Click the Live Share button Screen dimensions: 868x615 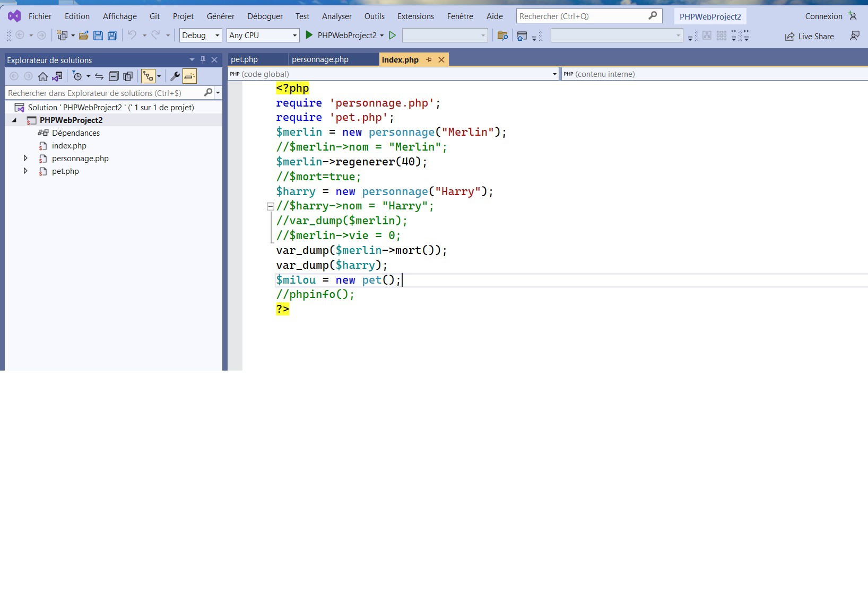click(x=810, y=36)
